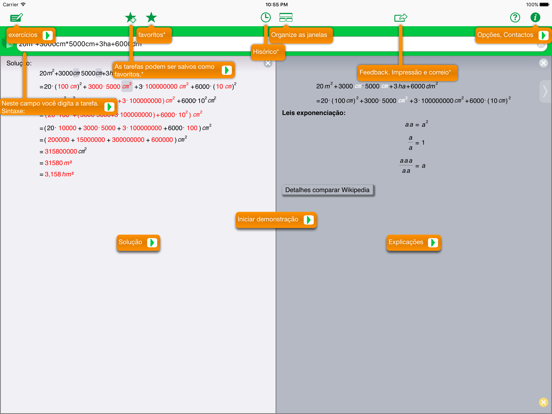The image size is (552, 414).
Task: Tap the clock in the status bar
Action: coord(276,5)
